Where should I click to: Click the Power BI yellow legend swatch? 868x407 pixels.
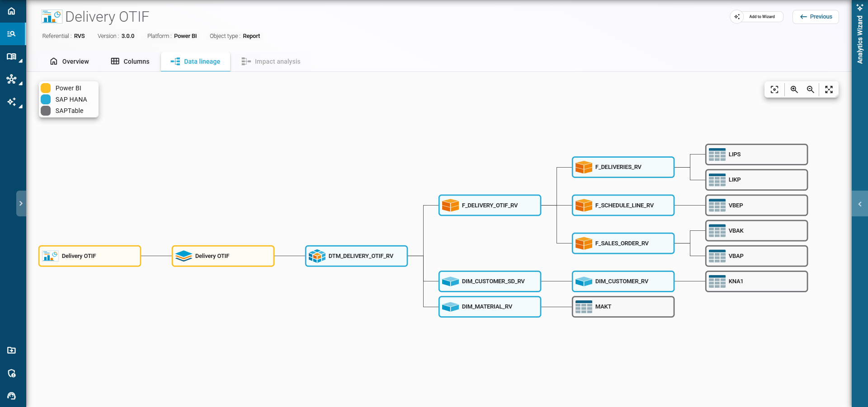pos(46,88)
